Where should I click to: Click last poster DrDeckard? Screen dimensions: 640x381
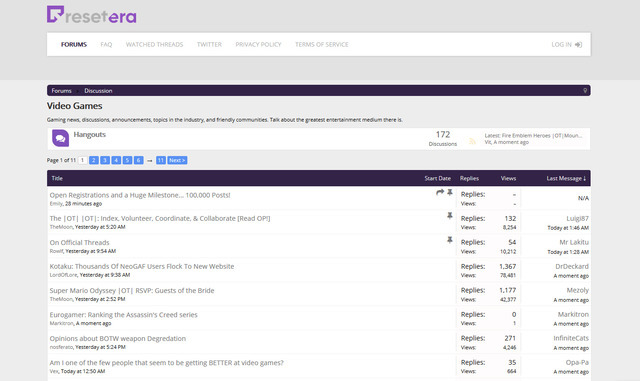pos(572,266)
